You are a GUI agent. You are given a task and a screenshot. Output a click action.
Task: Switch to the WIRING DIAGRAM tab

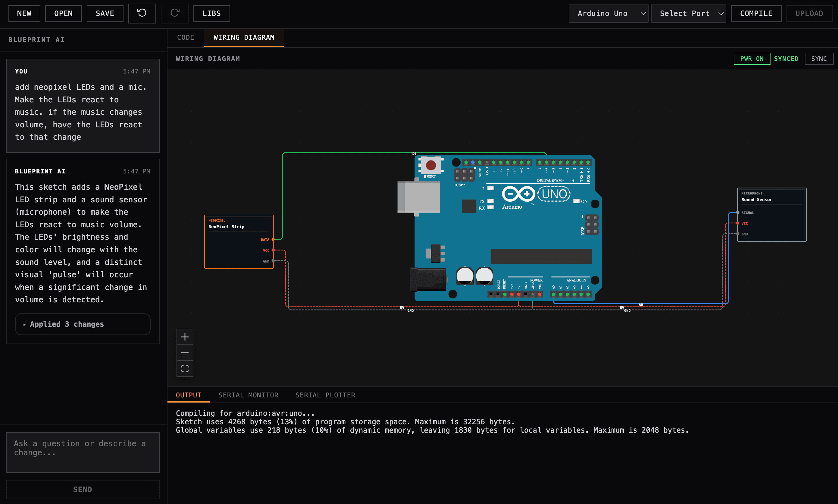click(x=244, y=37)
